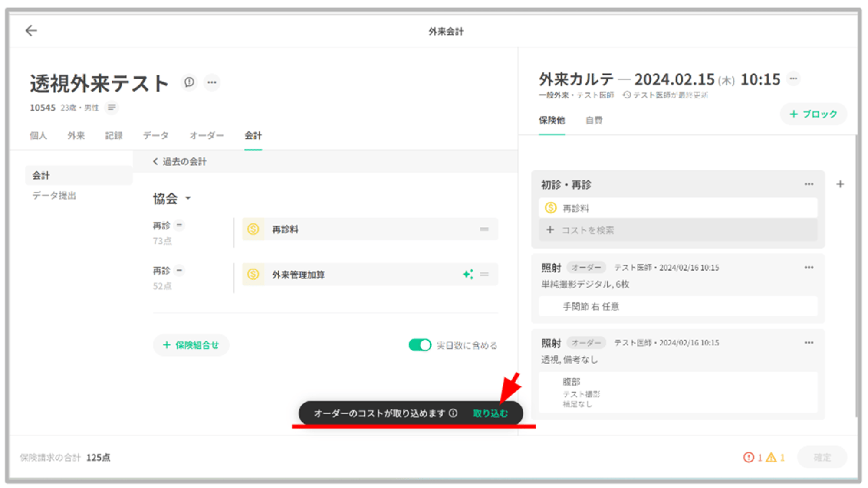This screenshot has height=488, width=868.
Task: Switch to the オーダー tab
Action: click(206, 136)
